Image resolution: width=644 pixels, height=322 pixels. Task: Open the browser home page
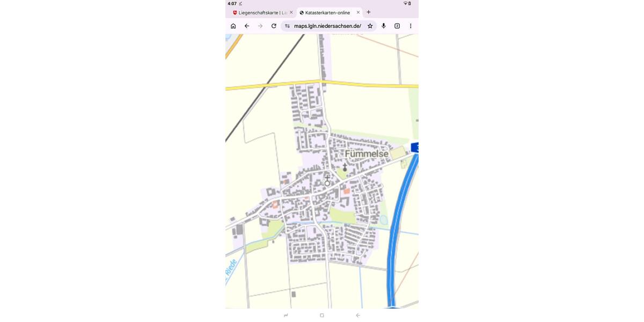pyautogui.click(x=233, y=26)
